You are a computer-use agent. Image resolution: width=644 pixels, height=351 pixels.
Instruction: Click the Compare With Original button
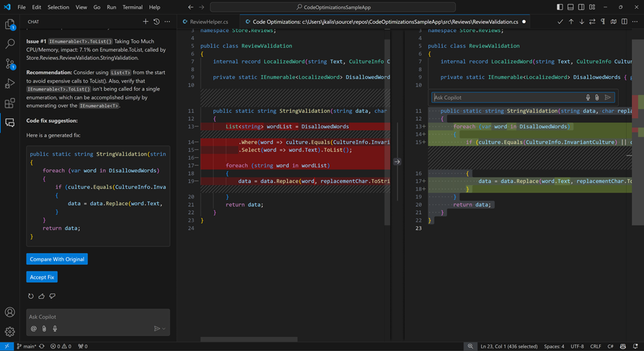tap(57, 259)
